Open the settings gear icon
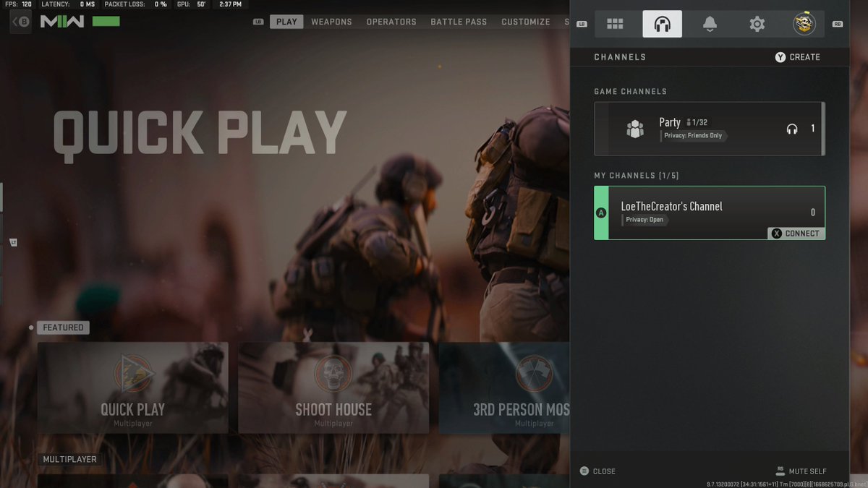 [x=757, y=24]
